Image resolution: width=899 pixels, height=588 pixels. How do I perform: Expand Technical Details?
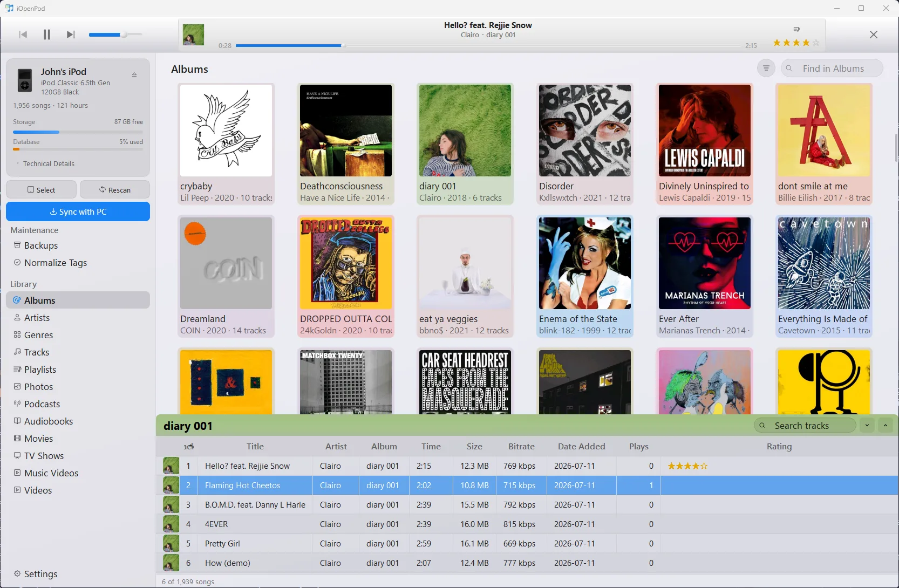tap(49, 163)
